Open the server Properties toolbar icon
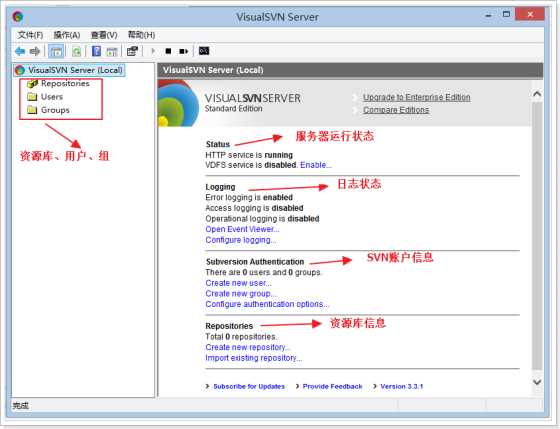Screen dimensions: 560x429 click(132, 51)
